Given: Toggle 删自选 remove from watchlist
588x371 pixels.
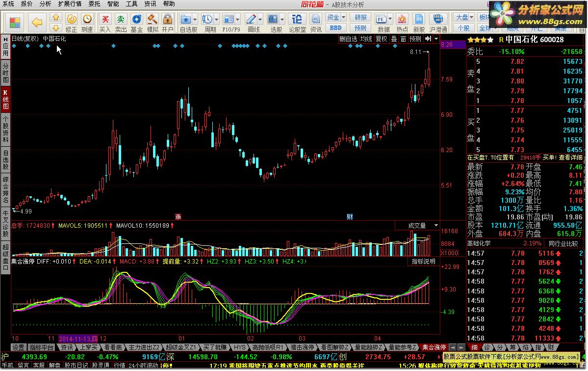Looking at the screenshot, I should click(x=348, y=39).
